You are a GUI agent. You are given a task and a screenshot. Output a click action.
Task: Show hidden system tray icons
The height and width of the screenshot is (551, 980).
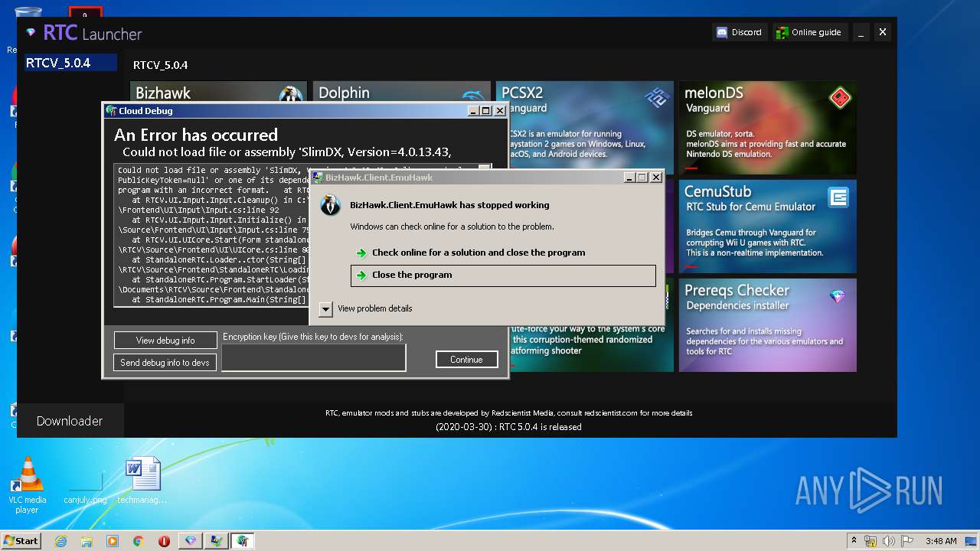(854, 541)
